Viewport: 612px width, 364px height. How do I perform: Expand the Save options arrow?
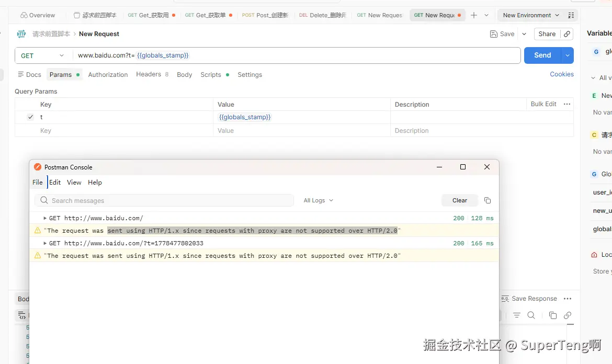[524, 34]
